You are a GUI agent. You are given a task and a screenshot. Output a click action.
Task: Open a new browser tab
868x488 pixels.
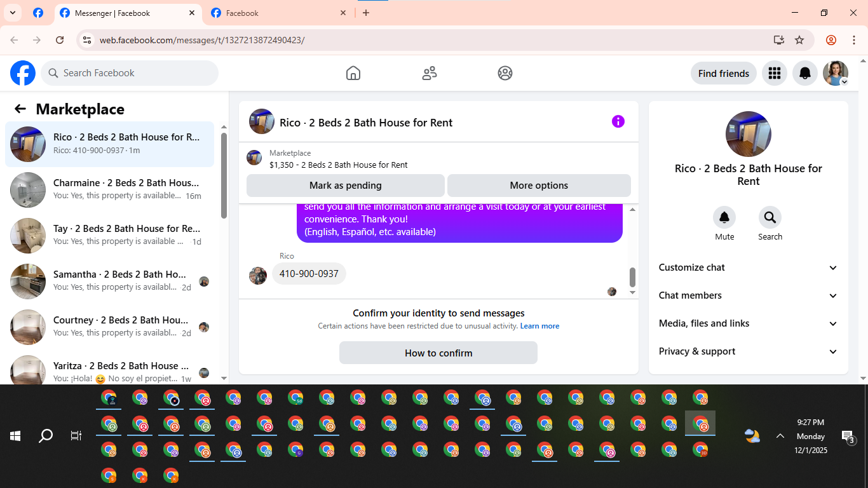point(366,13)
